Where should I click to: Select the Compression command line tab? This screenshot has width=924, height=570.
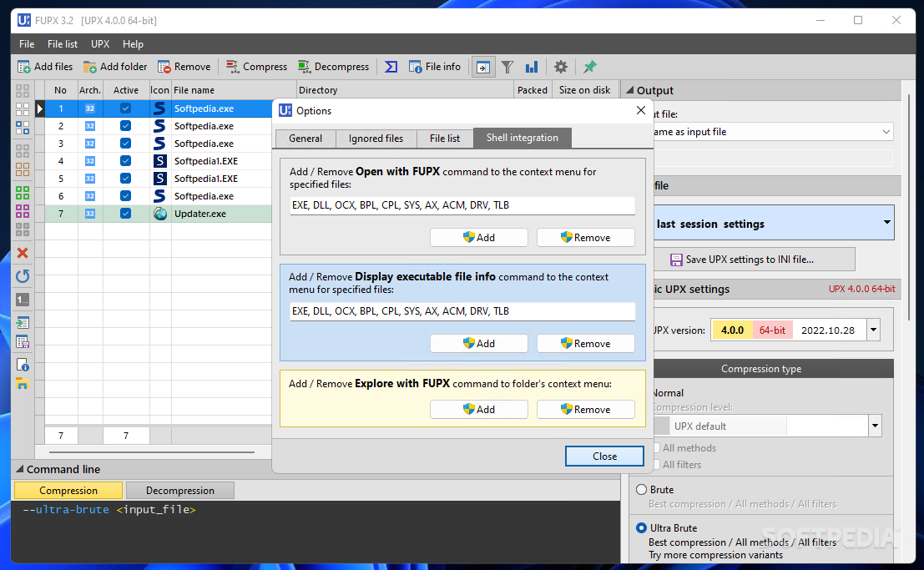pyautogui.click(x=68, y=491)
